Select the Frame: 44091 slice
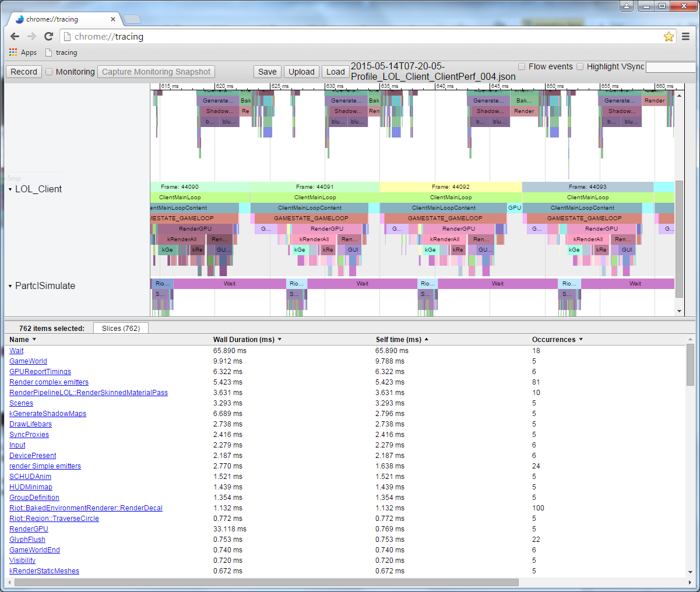The height and width of the screenshot is (592, 700). click(x=315, y=187)
